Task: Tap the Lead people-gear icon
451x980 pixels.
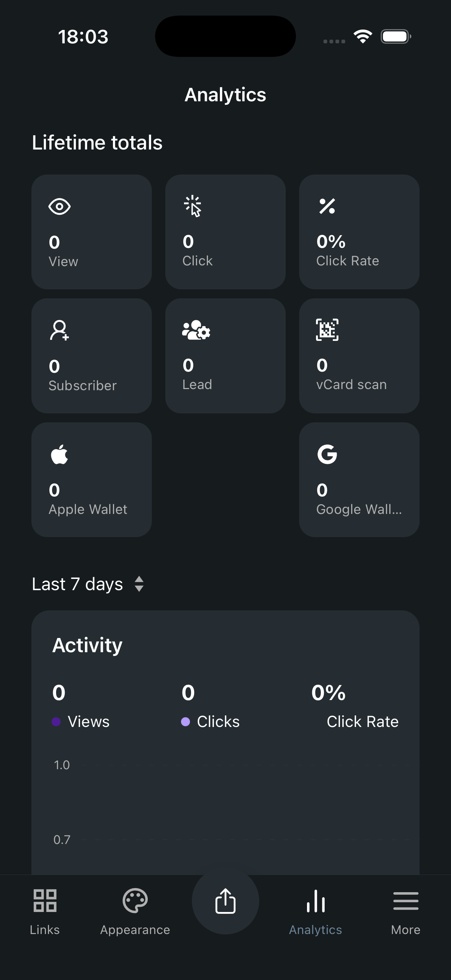Action: [x=196, y=330]
